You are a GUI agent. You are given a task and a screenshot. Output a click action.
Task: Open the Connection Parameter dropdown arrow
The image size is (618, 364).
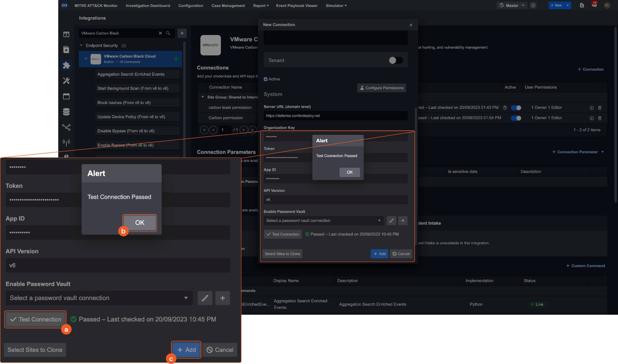(x=603, y=152)
